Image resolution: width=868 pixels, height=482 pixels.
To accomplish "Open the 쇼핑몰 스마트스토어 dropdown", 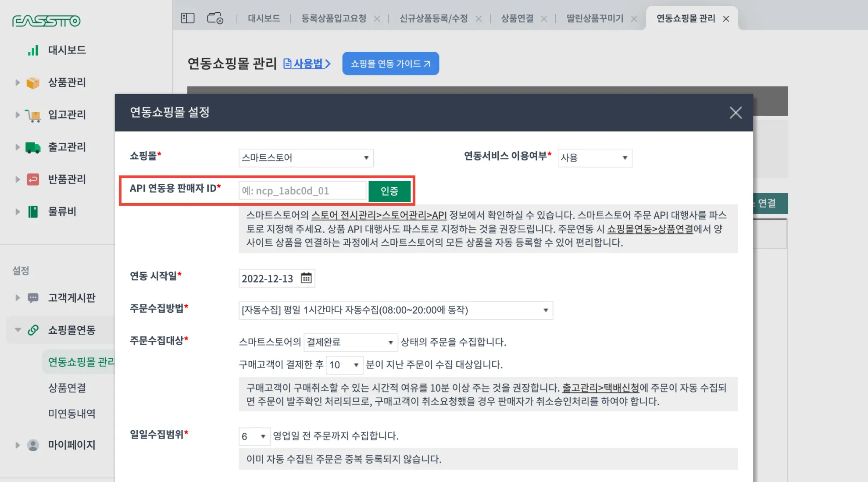I will pyautogui.click(x=306, y=158).
